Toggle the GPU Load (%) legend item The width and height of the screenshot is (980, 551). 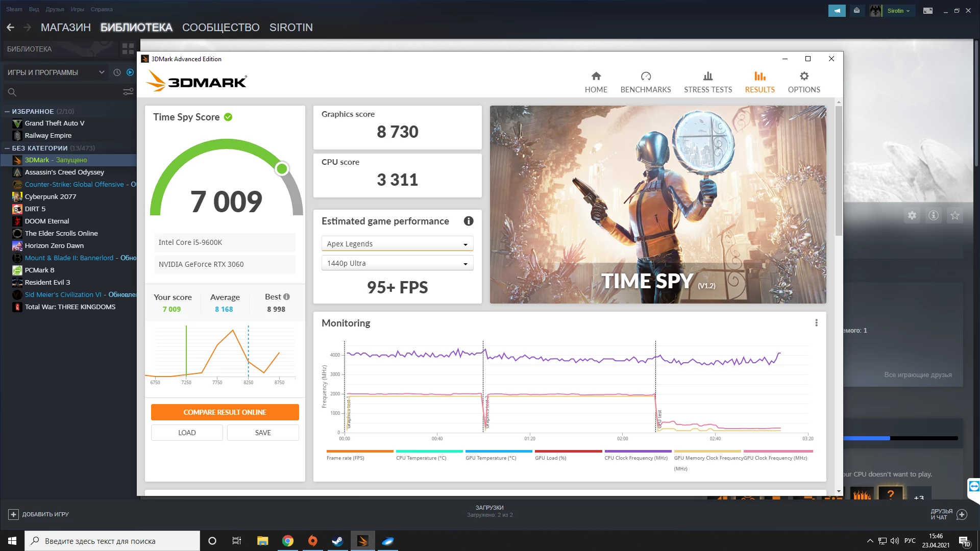(x=568, y=455)
